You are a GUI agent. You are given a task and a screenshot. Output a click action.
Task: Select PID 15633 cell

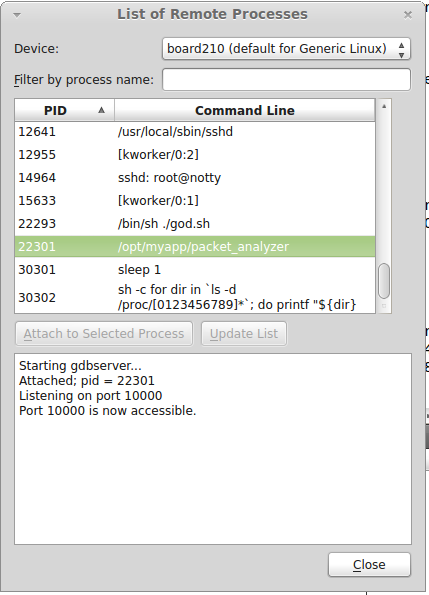click(x=37, y=201)
